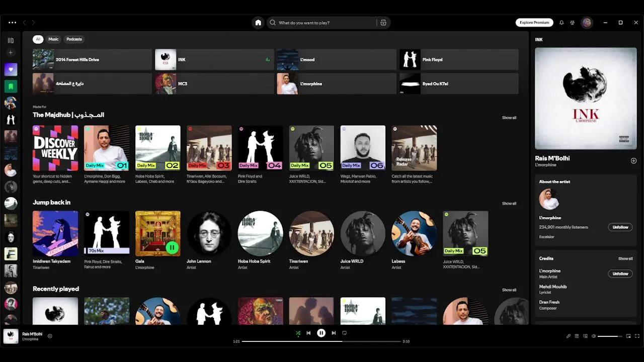This screenshot has width=644, height=362.
Task: Open Labess artist page
Action: coord(414,240)
